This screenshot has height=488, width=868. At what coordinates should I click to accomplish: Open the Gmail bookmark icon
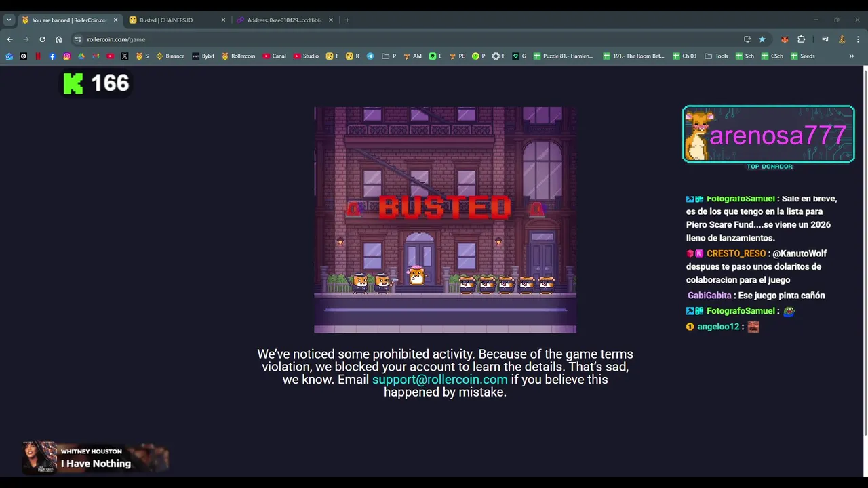click(96, 56)
